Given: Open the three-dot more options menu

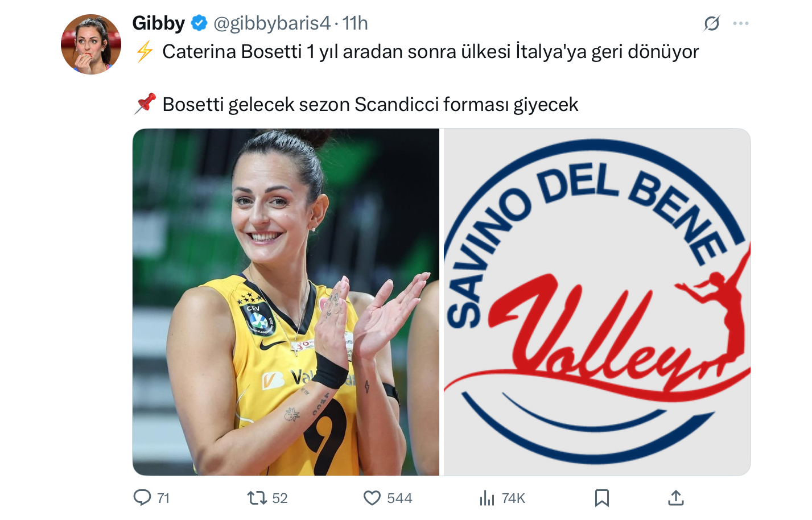Looking at the screenshot, I should point(741,23).
